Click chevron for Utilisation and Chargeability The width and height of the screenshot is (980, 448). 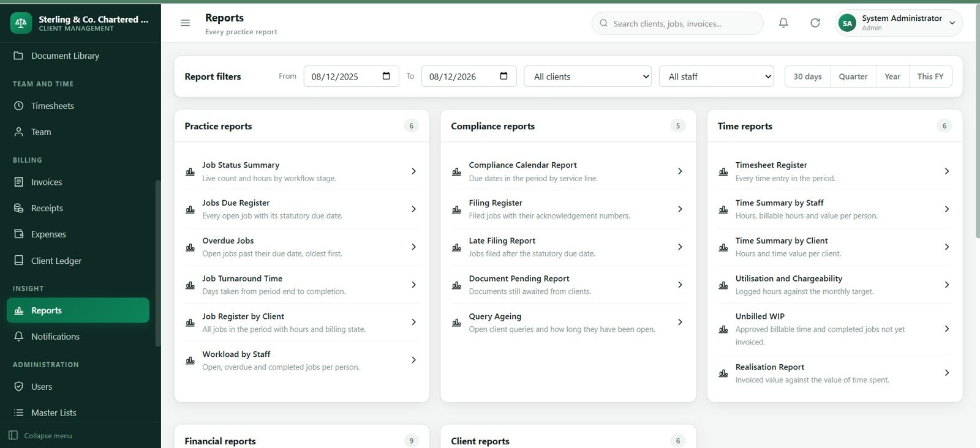tap(947, 285)
